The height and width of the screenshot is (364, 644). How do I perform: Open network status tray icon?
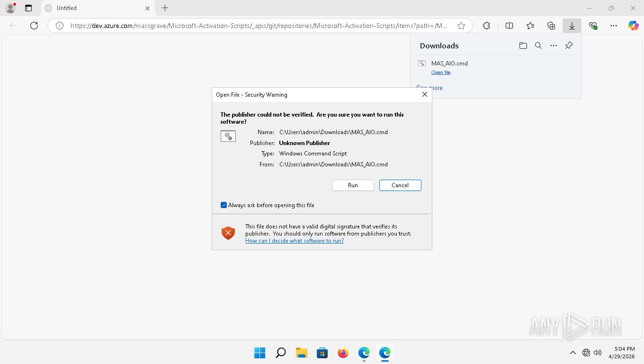coord(586,353)
